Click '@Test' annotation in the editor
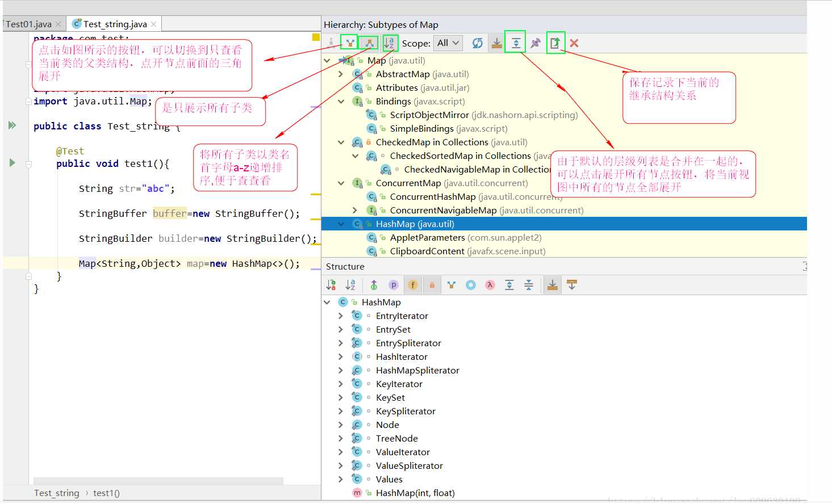This screenshot has height=504, width=832. 70,151
